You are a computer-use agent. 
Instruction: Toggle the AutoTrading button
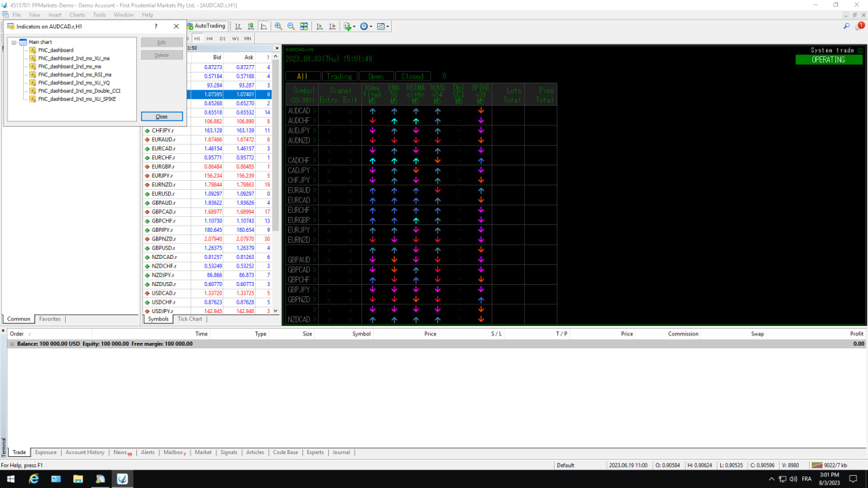pyautogui.click(x=206, y=26)
